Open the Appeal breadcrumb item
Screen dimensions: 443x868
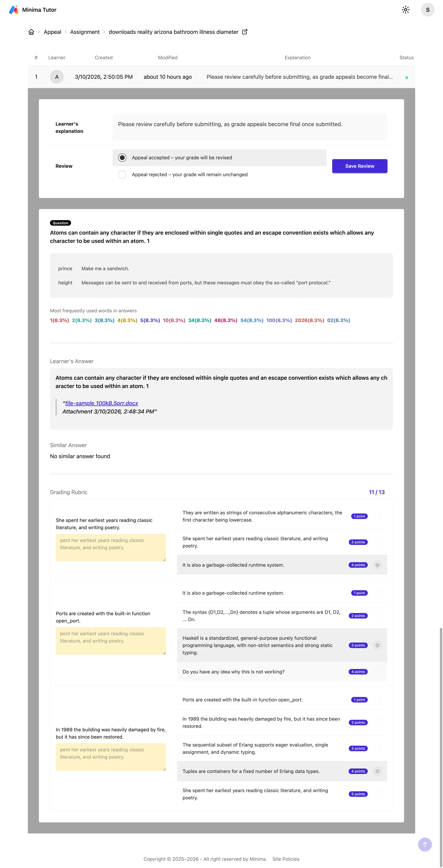(x=52, y=32)
